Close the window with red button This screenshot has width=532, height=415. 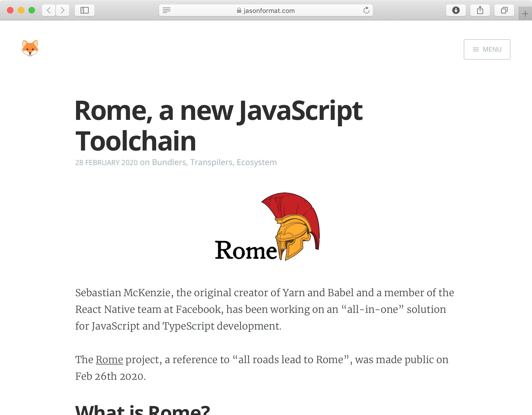click(x=10, y=10)
